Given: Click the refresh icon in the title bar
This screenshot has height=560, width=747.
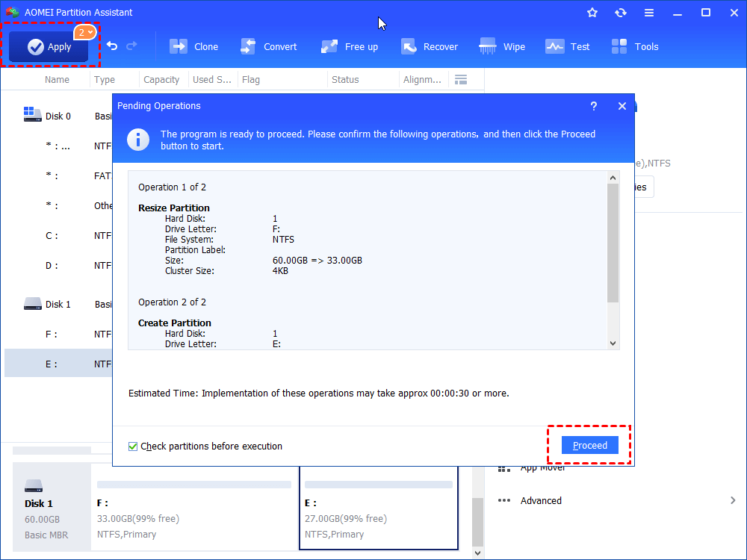Looking at the screenshot, I should point(620,13).
